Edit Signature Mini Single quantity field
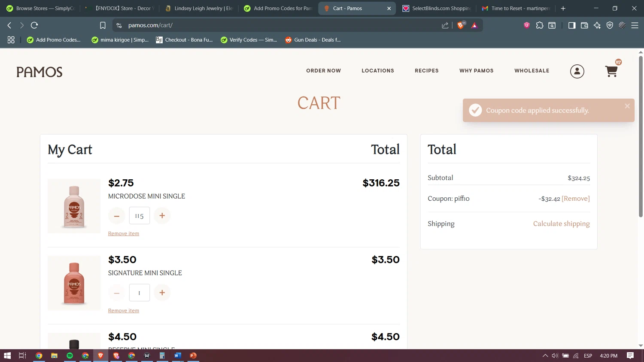 (x=140, y=293)
